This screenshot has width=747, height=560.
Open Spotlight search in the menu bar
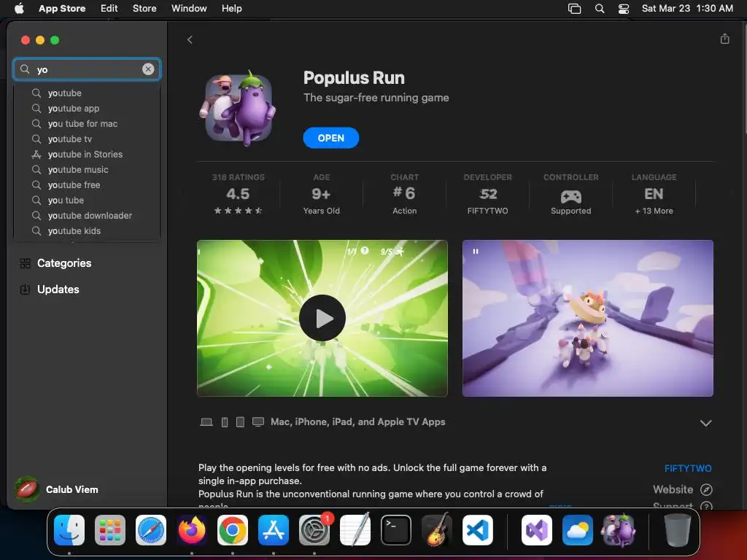point(600,9)
